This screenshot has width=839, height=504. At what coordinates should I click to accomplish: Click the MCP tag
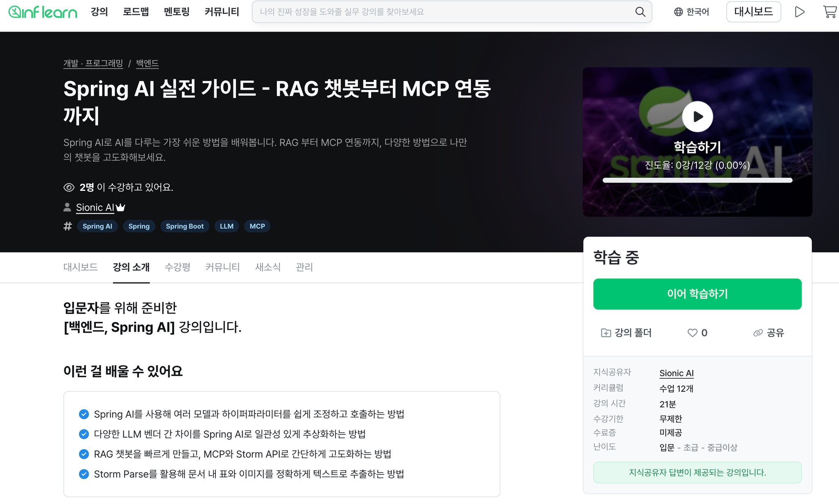point(257,226)
